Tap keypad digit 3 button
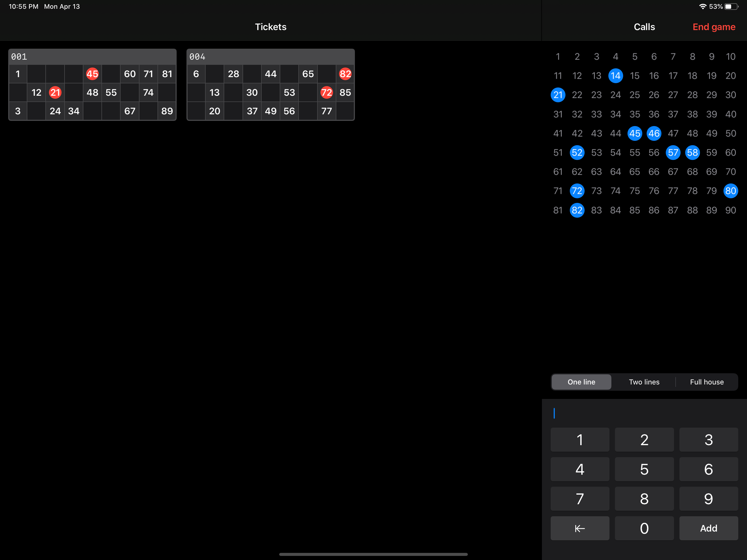 (x=708, y=440)
